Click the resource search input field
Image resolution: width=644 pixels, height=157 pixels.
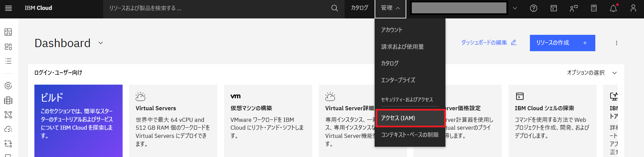click(x=218, y=8)
